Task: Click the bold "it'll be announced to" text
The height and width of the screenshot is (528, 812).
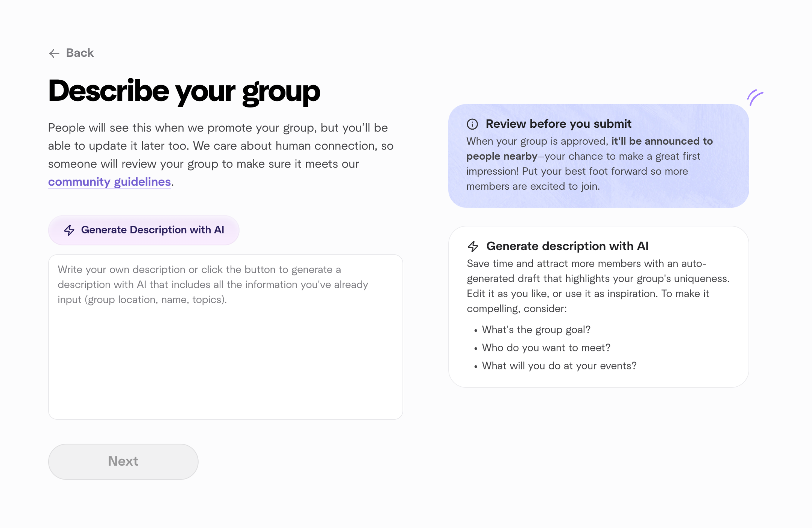Action: point(662,141)
